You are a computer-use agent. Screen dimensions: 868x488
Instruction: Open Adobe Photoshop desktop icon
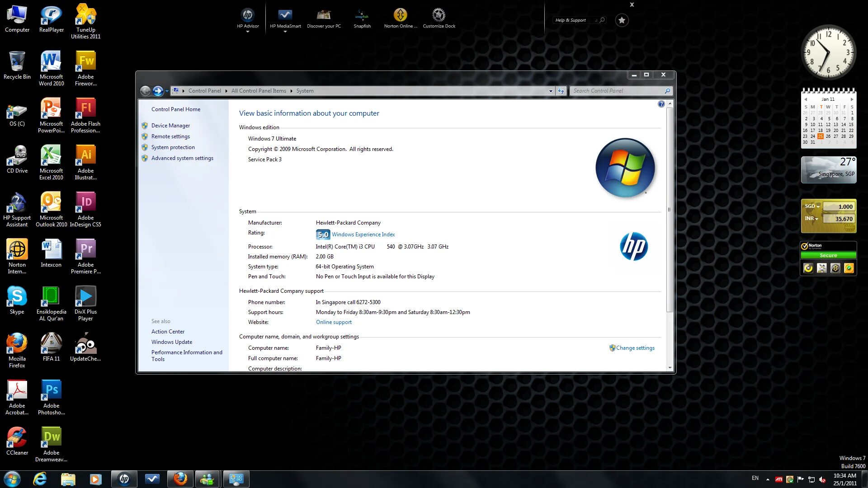click(51, 397)
